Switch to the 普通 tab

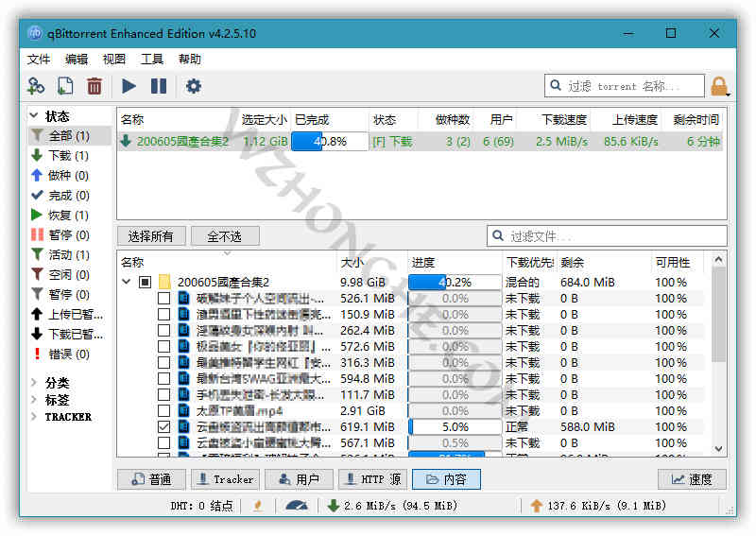click(151, 479)
